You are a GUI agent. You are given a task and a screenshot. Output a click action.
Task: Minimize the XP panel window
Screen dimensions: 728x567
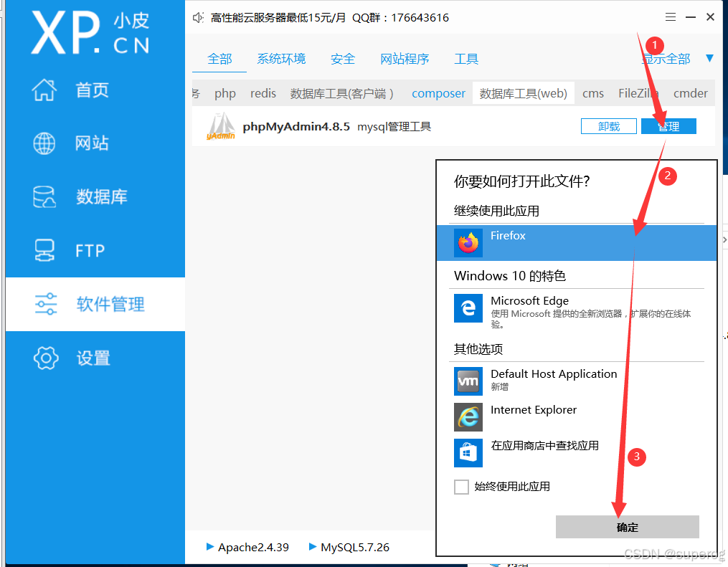691,17
